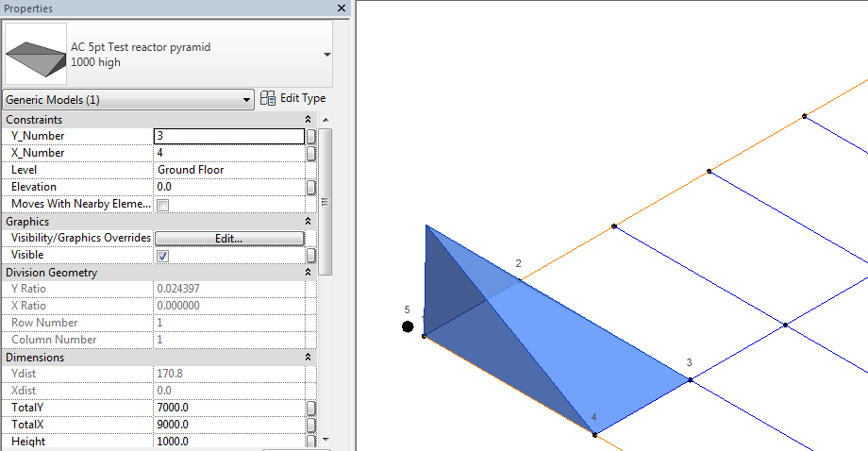Open Visibility/Graphics Overrides Edit button
The image size is (868, 451).
pyautogui.click(x=229, y=239)
